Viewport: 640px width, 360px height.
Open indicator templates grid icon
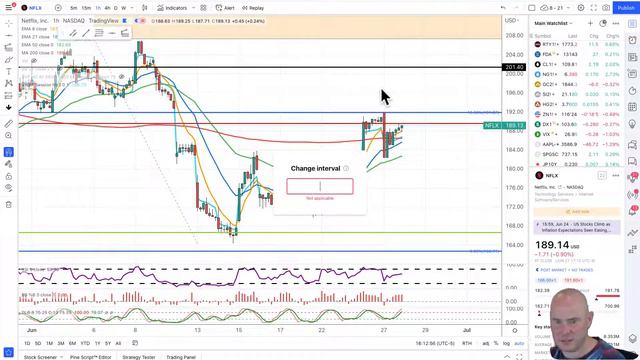pos(203,8)
